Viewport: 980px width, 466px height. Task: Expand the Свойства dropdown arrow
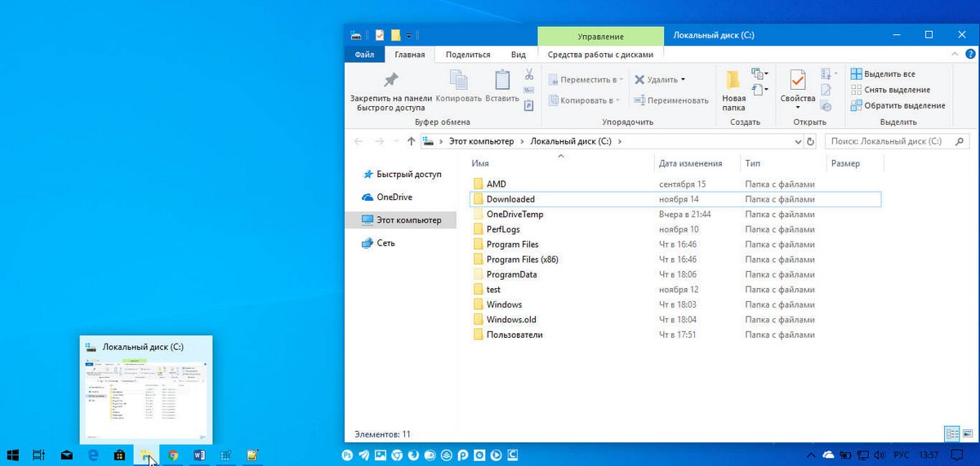(x=798, y=109)
